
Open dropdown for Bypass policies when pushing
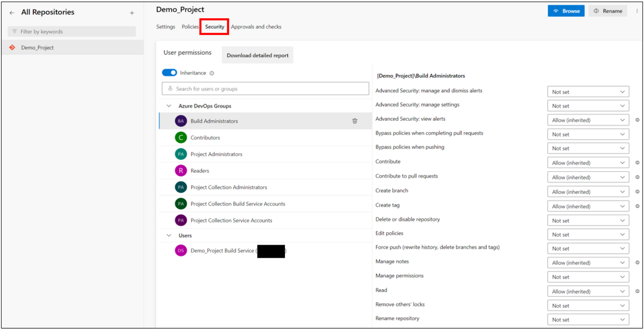click(588, 148)
